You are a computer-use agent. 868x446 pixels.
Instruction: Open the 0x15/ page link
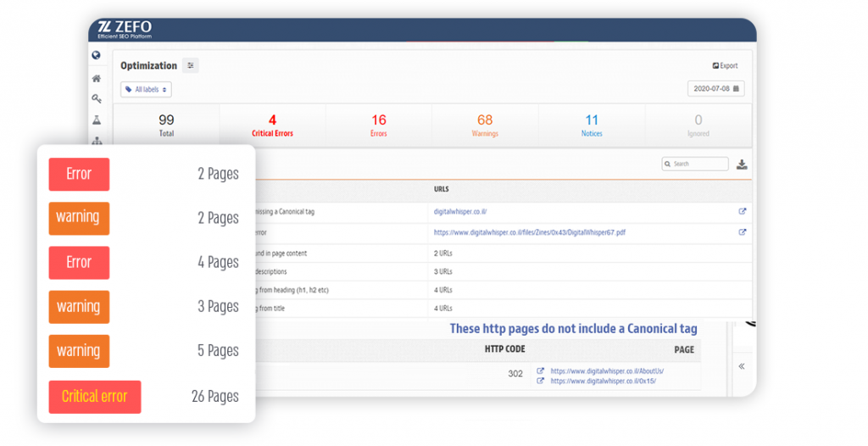click(x=603, y=382)
